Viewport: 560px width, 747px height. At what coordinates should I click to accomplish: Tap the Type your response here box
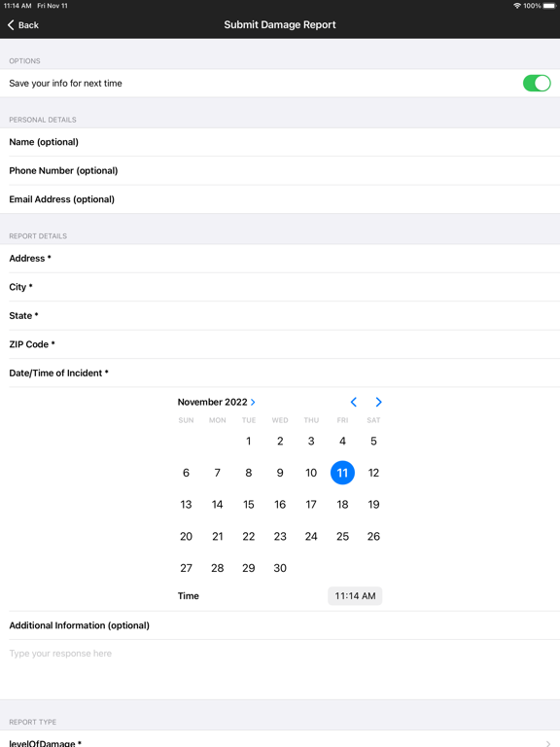(280, 669)
